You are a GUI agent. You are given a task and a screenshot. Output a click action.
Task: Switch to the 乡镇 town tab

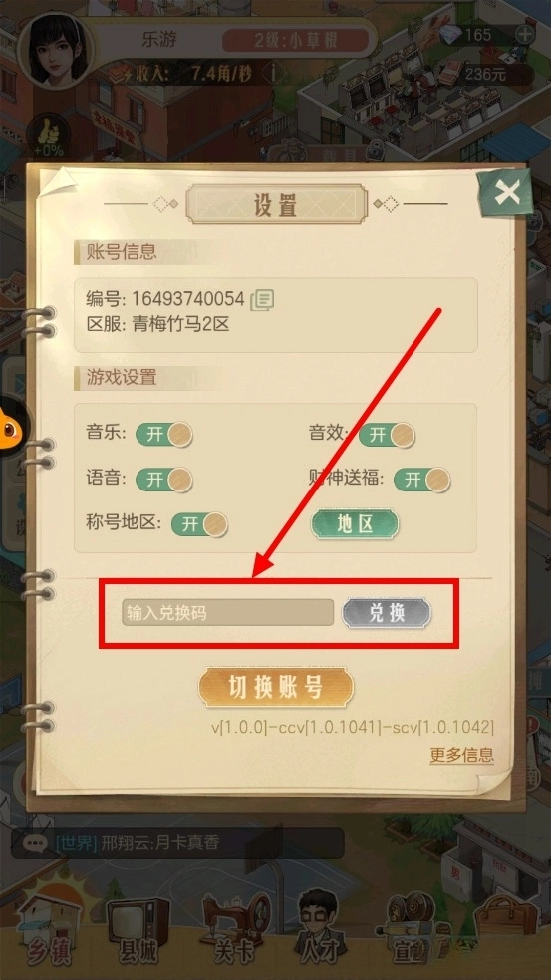50,934
